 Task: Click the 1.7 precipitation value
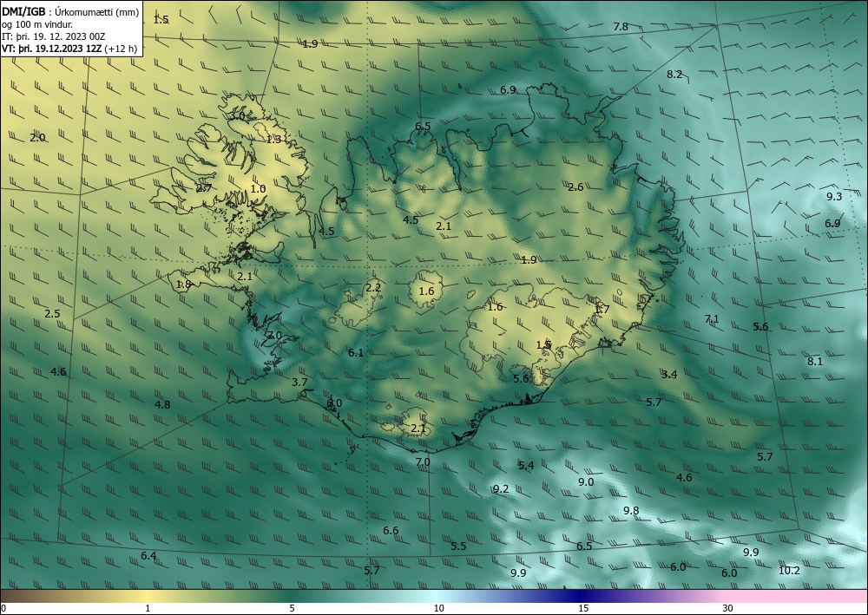click(602, 309)
